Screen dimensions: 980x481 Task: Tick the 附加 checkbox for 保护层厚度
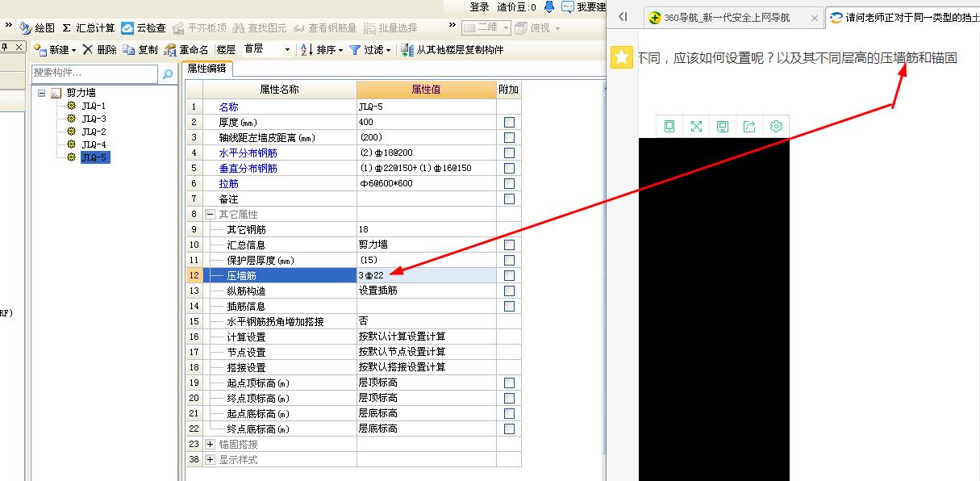tap(509, 260)
